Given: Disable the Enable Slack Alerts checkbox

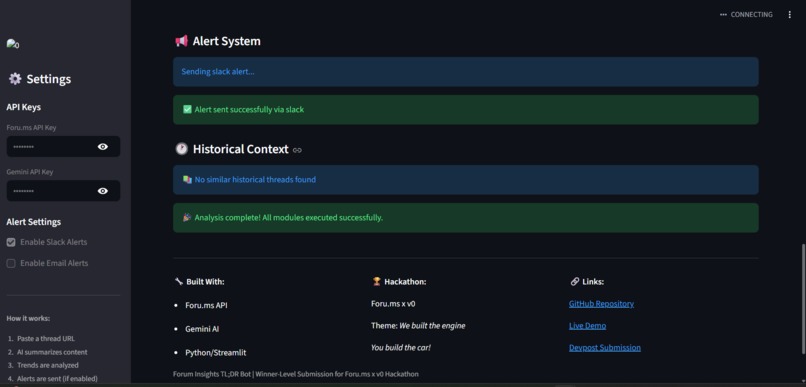Looking at the screenshot, I should (11, 242).
